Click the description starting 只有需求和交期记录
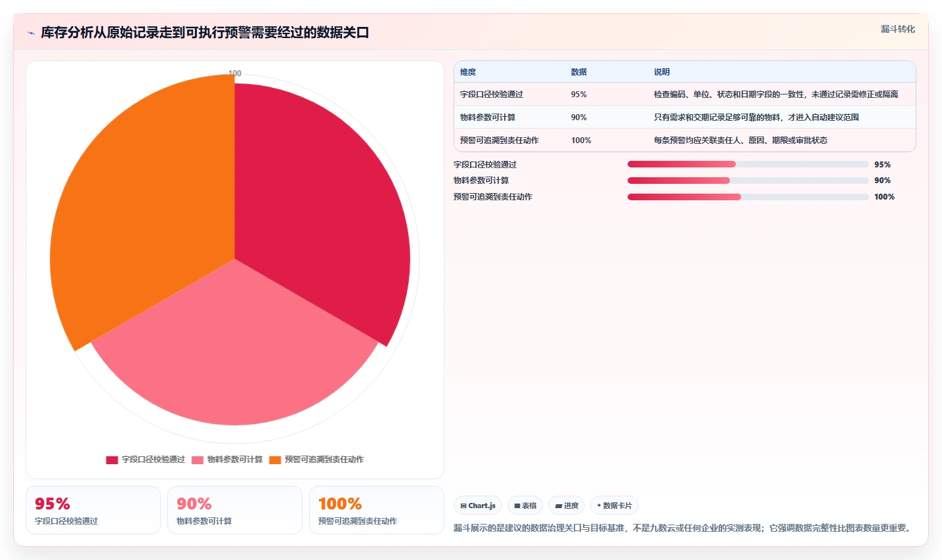Viewport: 942px width, 560px height. [756, 118]
